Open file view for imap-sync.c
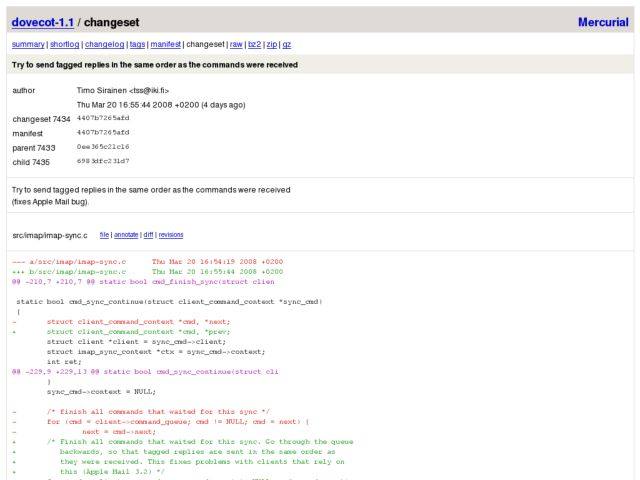This screenshot has width=640, height=480. point(104,235)
